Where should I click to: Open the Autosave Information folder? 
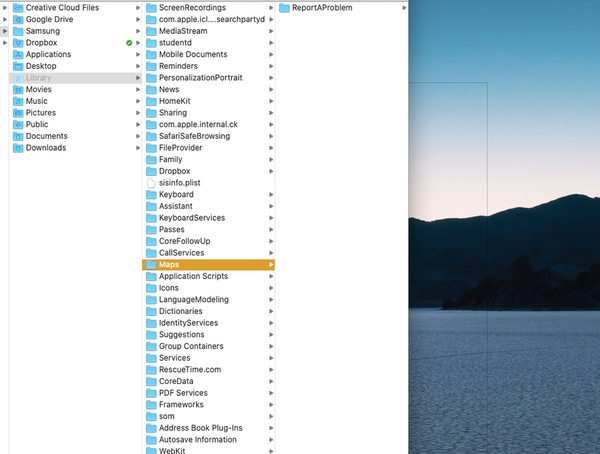[197, 440]
